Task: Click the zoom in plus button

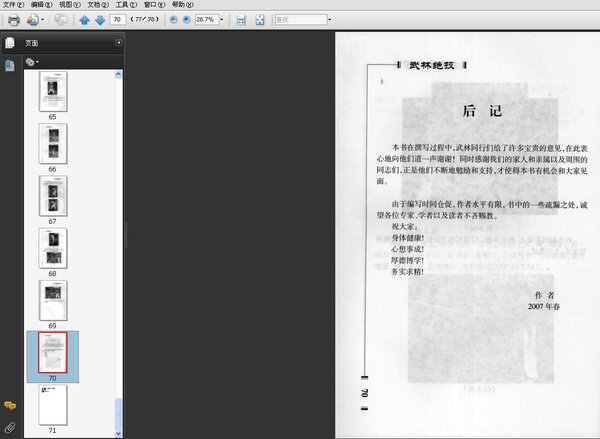Action: [x=186, y=20]
